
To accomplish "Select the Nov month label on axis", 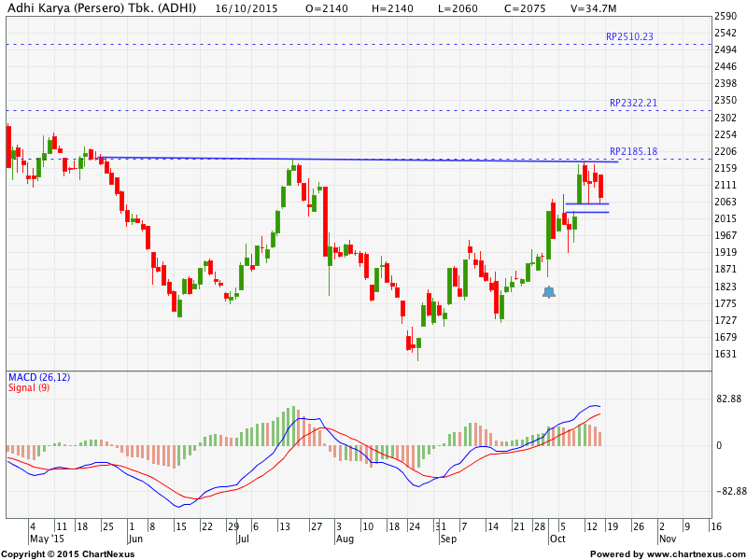I will pyautogui.click(x=666, y=539).
